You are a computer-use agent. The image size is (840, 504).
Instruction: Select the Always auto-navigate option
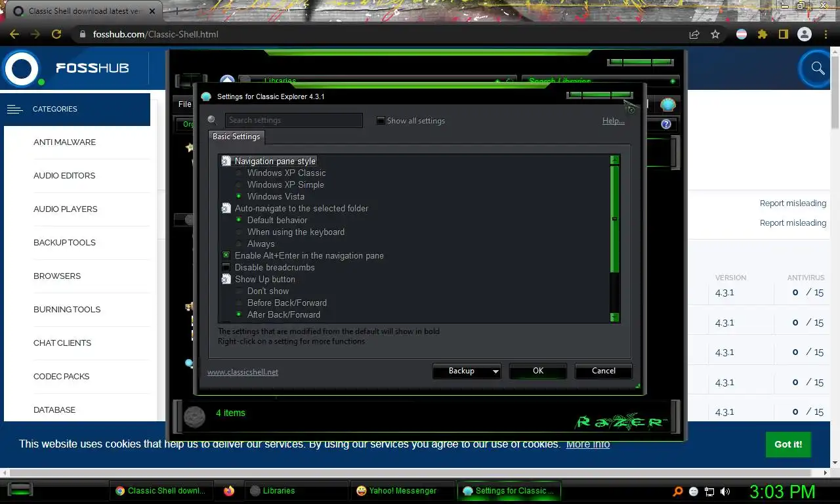point(261,243)
